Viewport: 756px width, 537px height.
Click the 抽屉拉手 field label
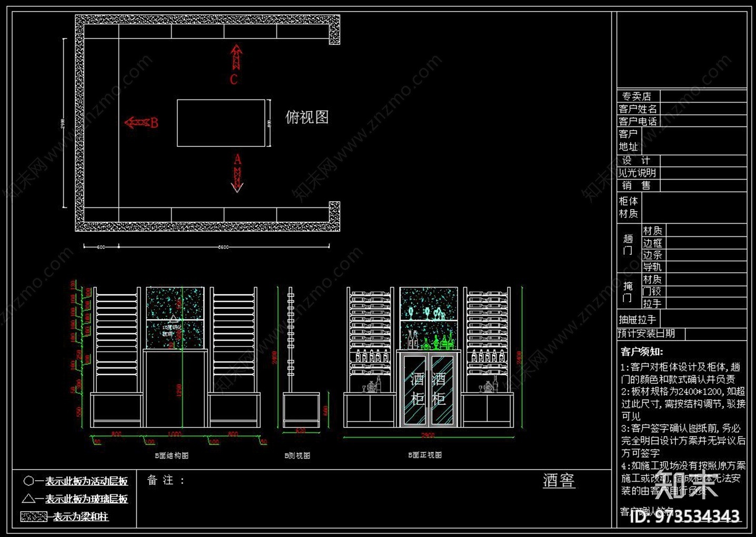pos(637,320)
